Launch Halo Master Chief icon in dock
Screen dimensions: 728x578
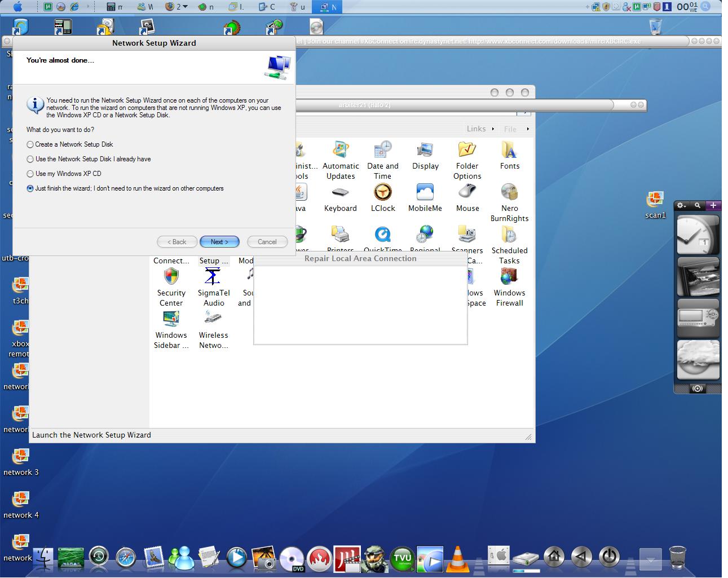click(x=374, y=558)
